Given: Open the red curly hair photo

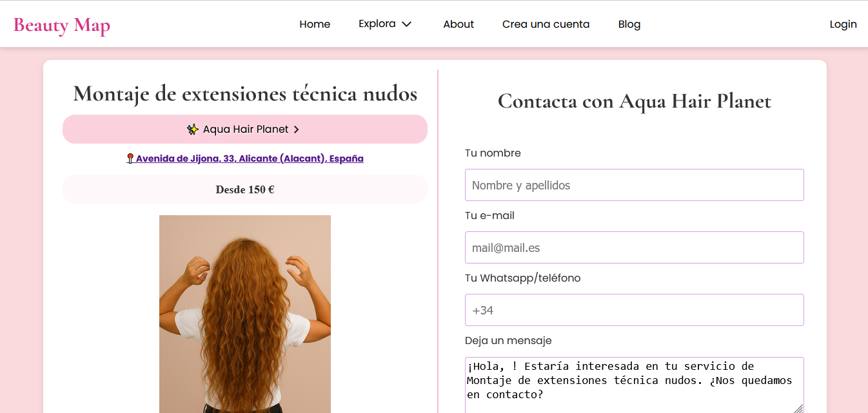Looking at the screenshot, I should (245, 314).
